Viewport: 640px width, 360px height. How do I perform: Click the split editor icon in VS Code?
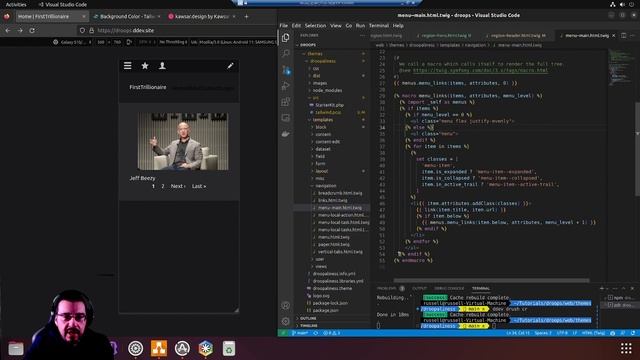point(623,36)
